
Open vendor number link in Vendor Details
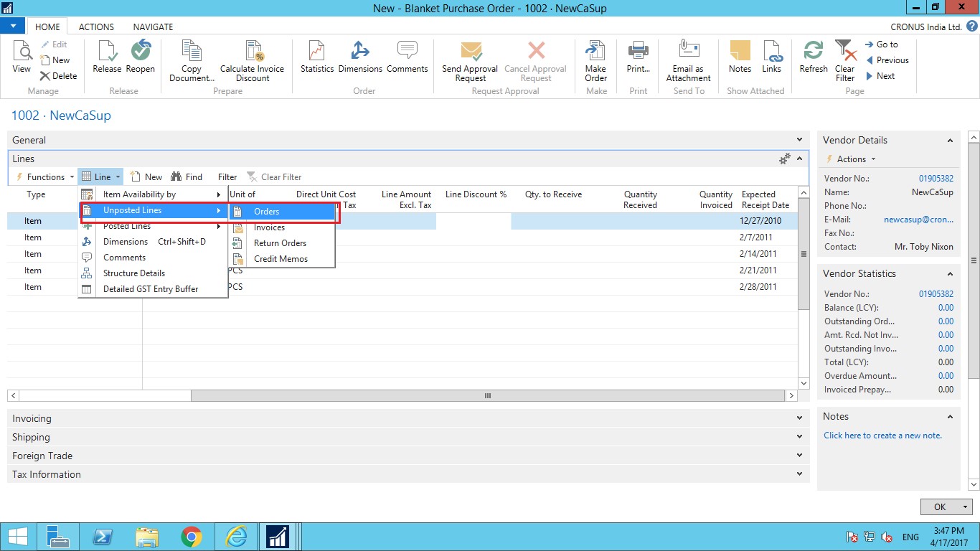pyautogui.click(x=936, y=179)
